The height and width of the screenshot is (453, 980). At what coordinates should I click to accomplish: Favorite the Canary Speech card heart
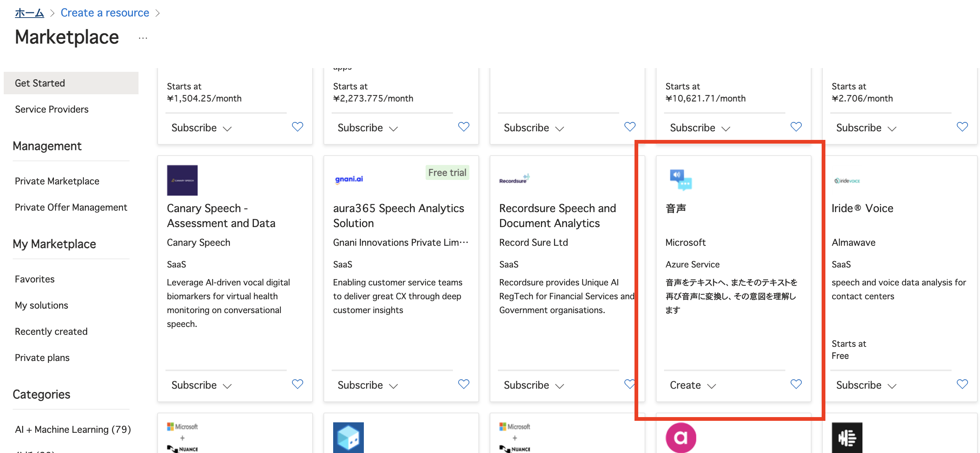coord(297,384)
